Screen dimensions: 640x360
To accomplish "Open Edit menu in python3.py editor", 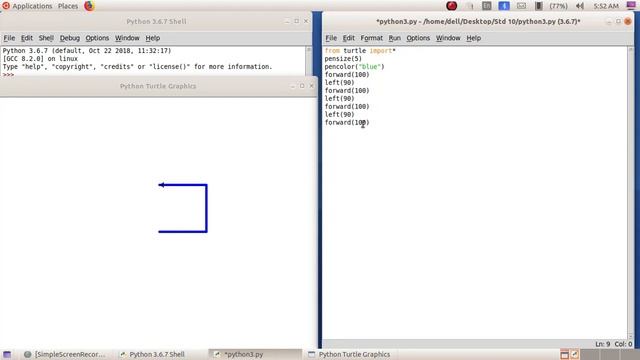I will 348,38.
